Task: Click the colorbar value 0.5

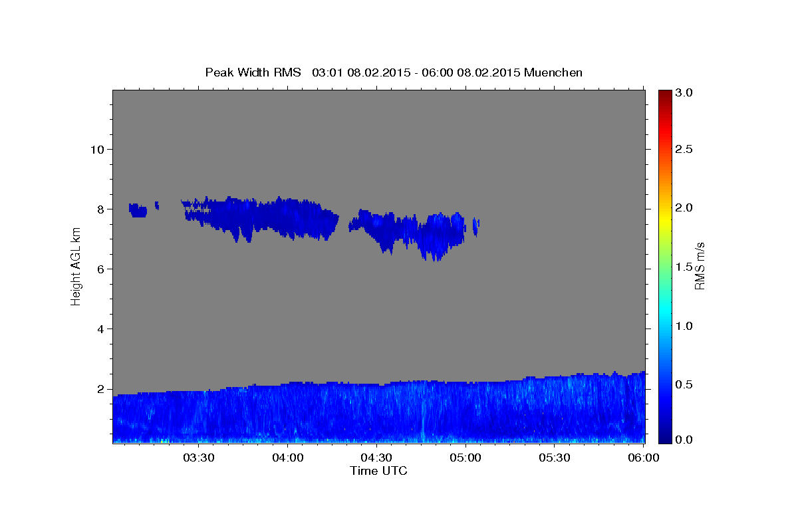Action: (684, 385)
